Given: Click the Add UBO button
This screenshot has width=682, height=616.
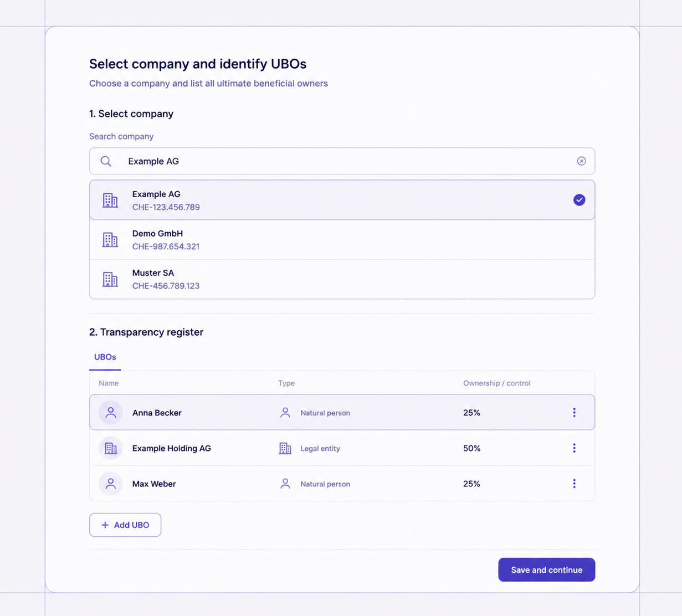Looking at the screenshot, I should pos(125,525).
